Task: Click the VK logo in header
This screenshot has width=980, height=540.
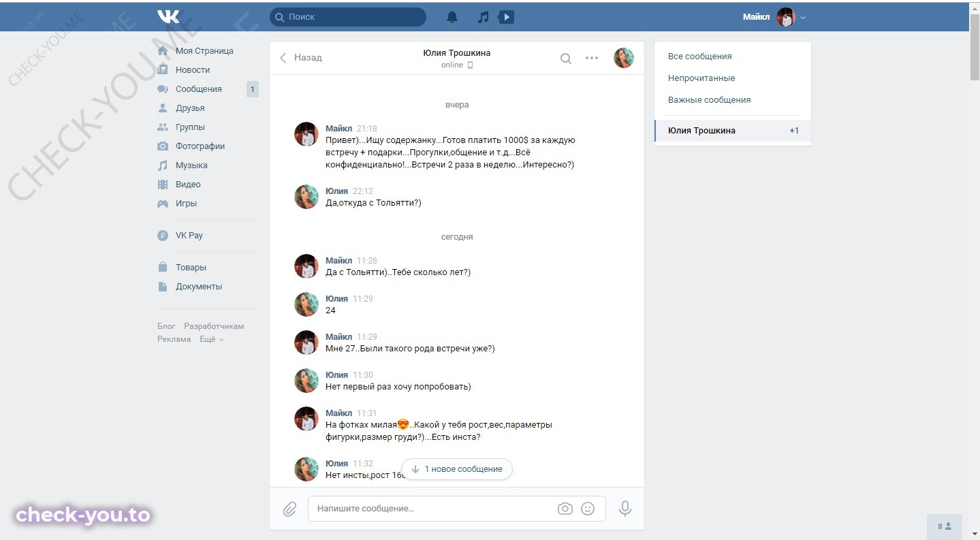Action: click(x=168, y=17)
